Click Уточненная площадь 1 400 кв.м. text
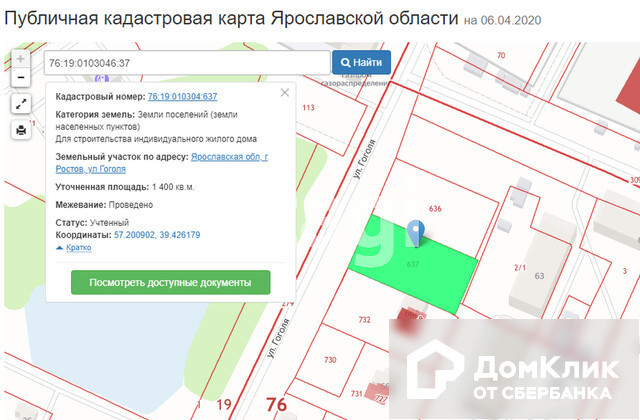Screen dimensions: 640x420 coord(125,187)
